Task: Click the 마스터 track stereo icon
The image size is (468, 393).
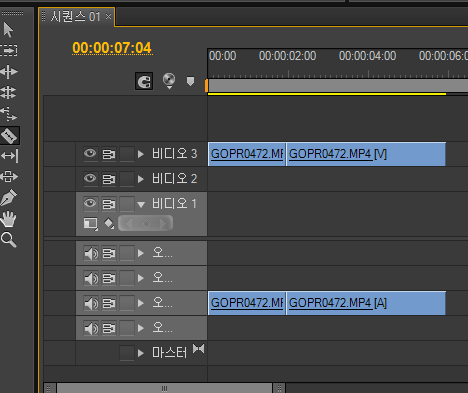Action: coord(198,349)
